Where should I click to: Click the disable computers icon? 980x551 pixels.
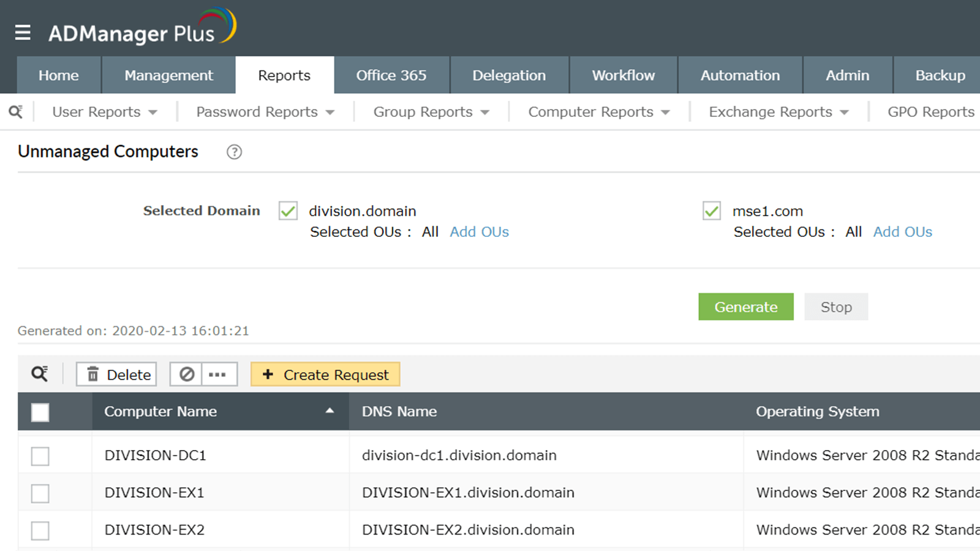[187, 374]
